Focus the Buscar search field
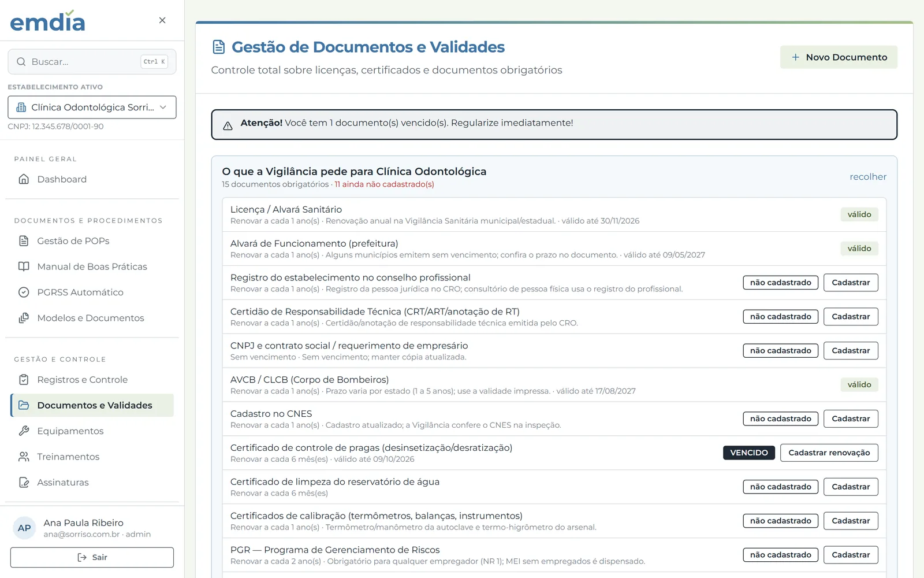The width and height of the screenshot is (924, 578). click(92, 62)
